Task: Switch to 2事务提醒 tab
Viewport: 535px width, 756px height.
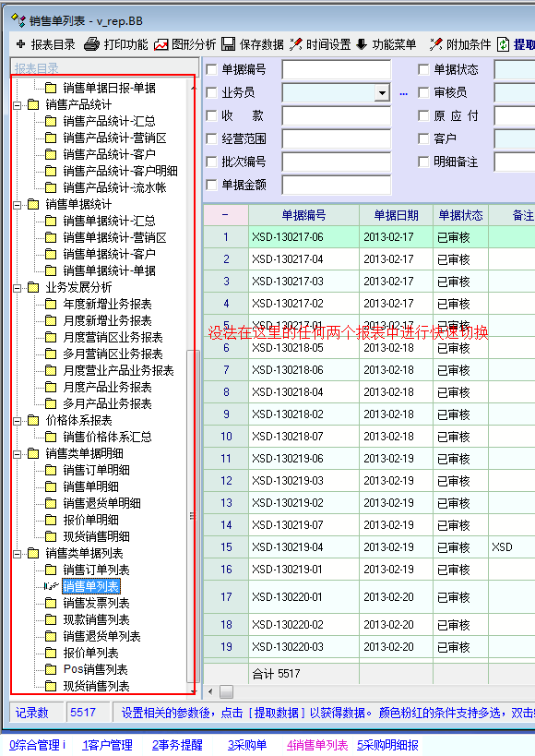Action: [x=177, y=745]
